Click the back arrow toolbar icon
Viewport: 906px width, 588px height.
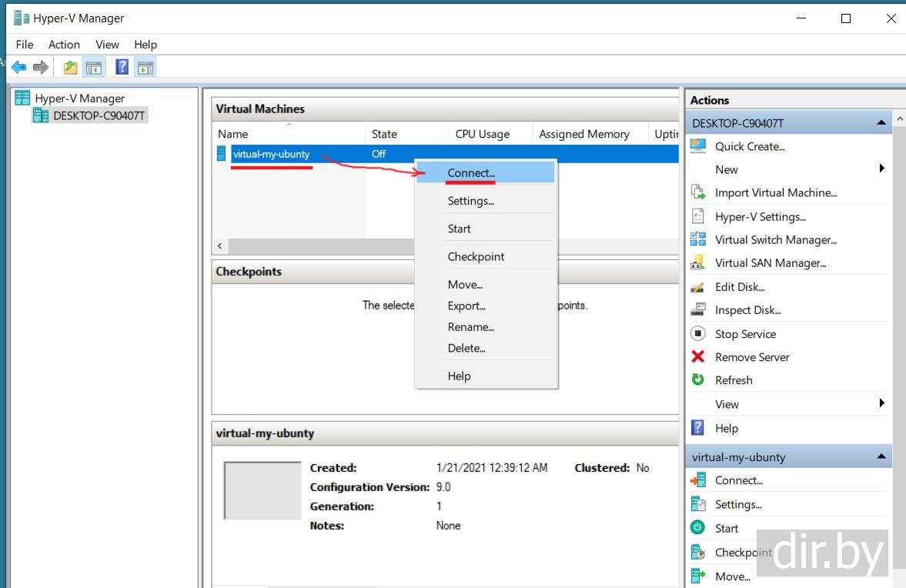[x=18, y=68]
